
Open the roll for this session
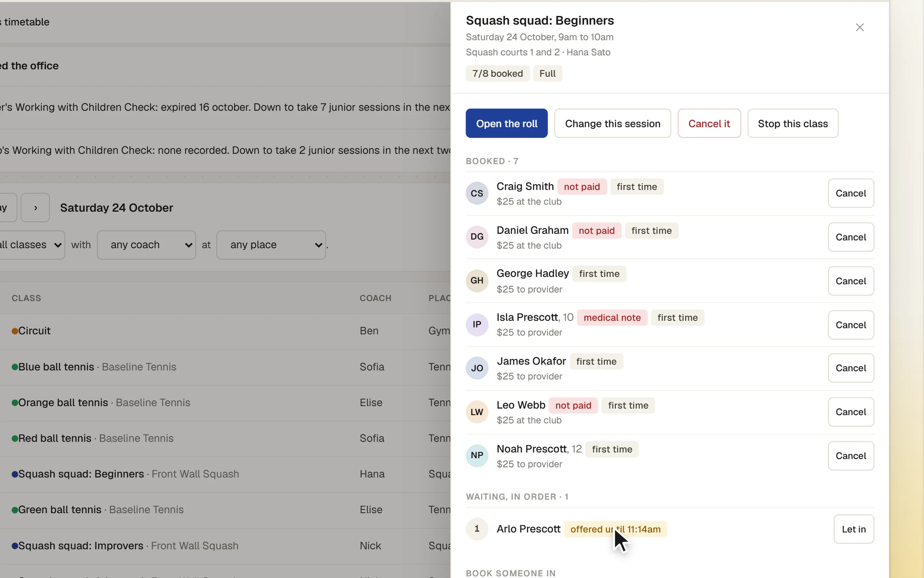[506, 123]
